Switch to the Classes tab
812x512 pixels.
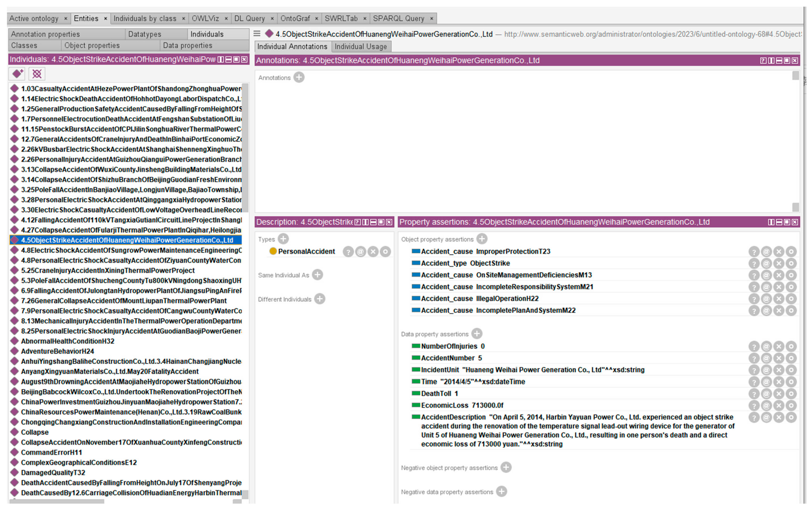pyautogui.click(x=24, y=46)
